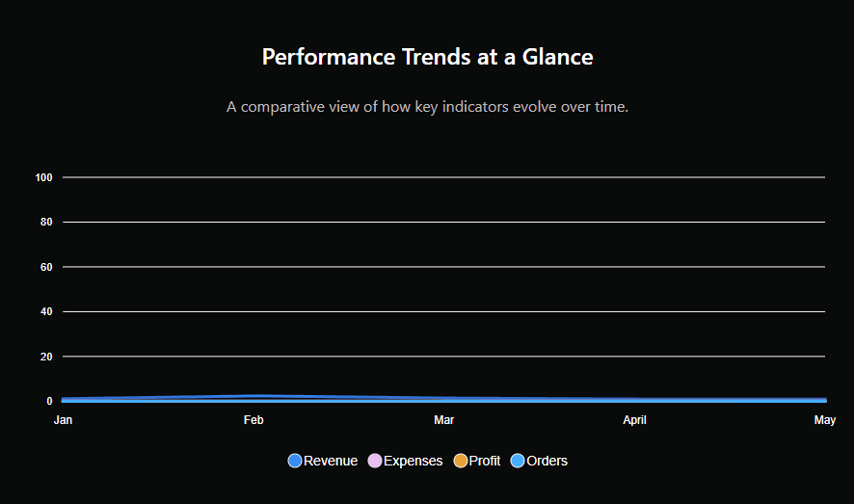Click the "Performance Trends at a Glance" heading
This screenshot has height=504, width=854.
point(427,57)
